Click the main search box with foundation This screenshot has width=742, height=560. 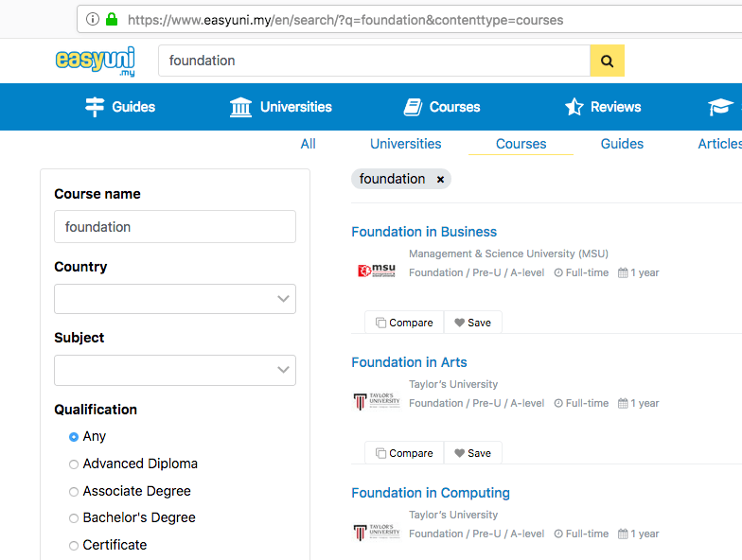[x=375, y=61]
